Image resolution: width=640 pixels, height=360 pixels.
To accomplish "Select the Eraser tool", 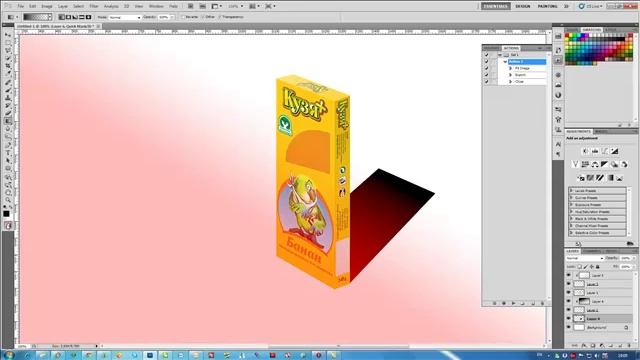I will [8, 113].
